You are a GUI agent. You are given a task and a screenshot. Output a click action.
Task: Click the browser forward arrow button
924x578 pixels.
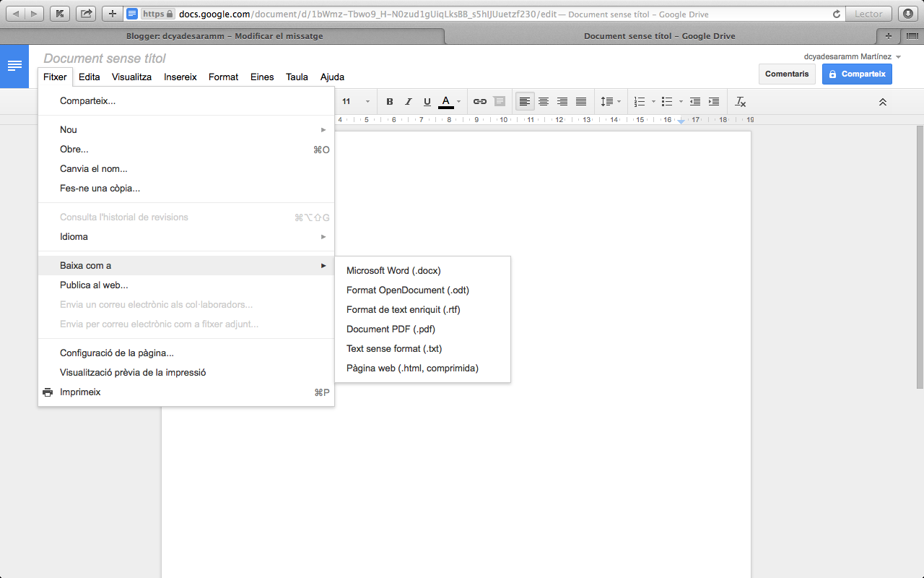(35, 14)
